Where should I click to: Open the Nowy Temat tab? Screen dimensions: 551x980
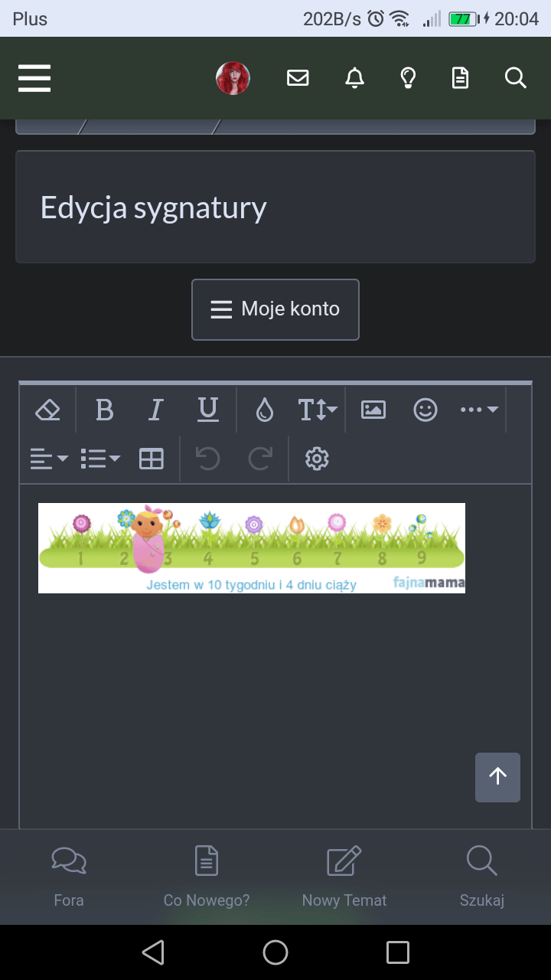344,877
